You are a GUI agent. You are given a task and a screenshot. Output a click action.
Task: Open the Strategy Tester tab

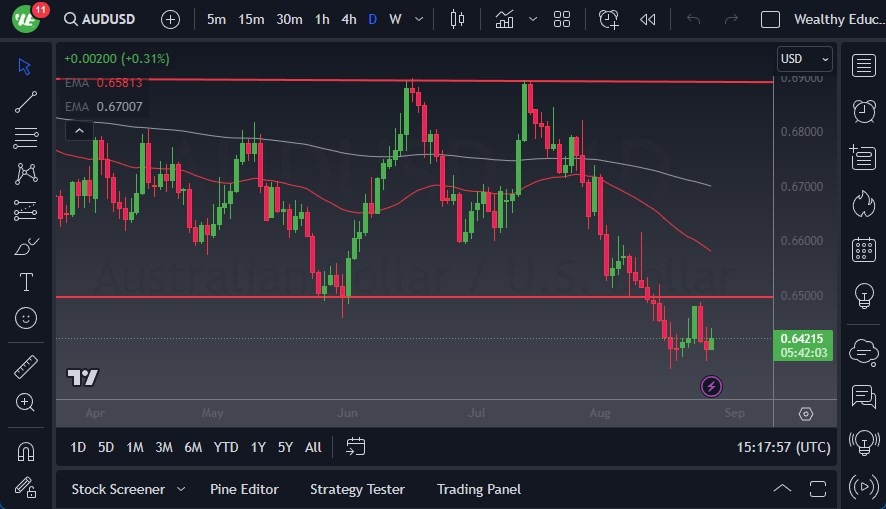[357, 489]
